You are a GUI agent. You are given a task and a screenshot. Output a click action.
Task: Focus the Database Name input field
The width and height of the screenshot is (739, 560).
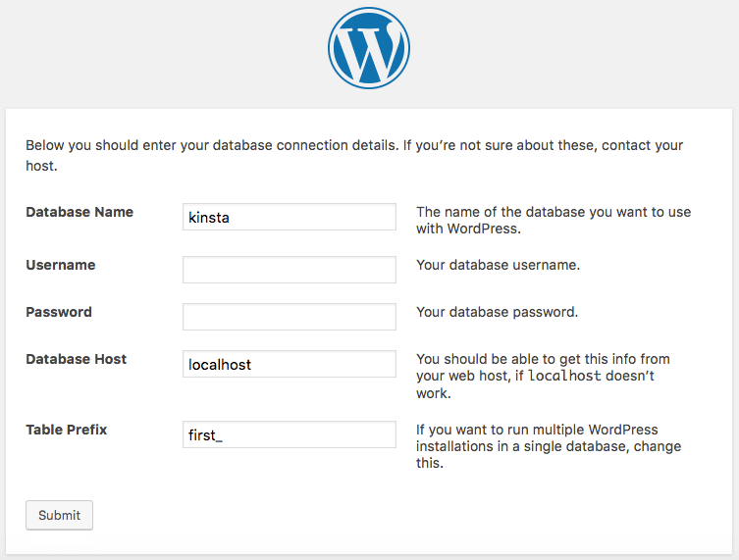tap(290, 217)
